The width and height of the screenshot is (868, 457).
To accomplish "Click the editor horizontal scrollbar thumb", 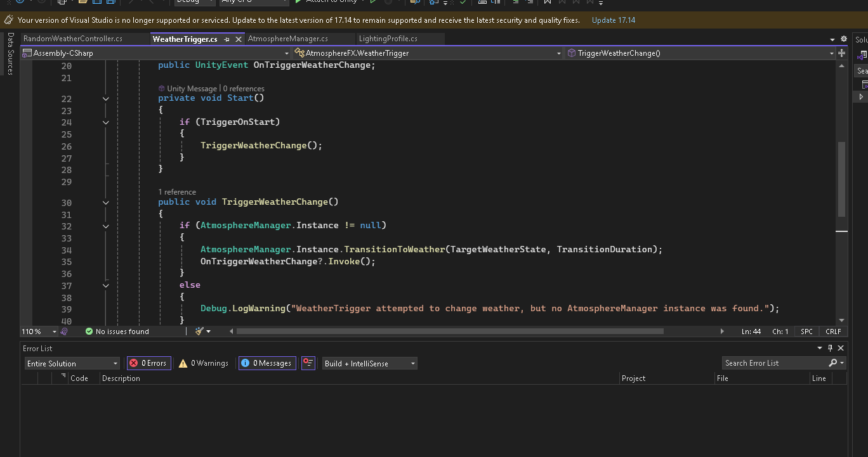I will 449,331.
